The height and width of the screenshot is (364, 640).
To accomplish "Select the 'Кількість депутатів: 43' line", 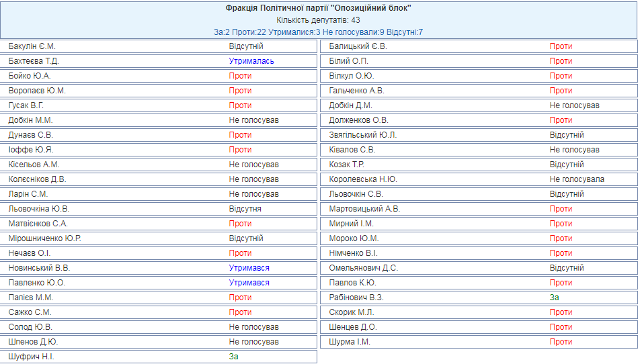I will pos(318,20).
